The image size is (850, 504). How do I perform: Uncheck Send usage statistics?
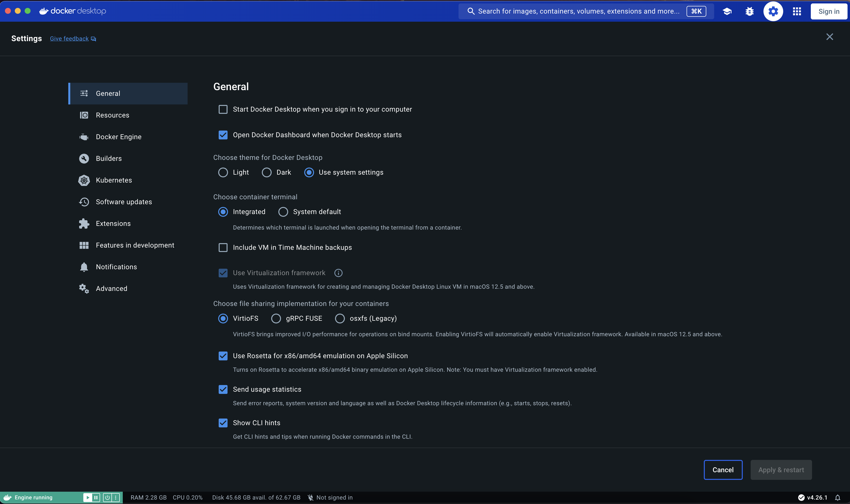click(223, 389)
